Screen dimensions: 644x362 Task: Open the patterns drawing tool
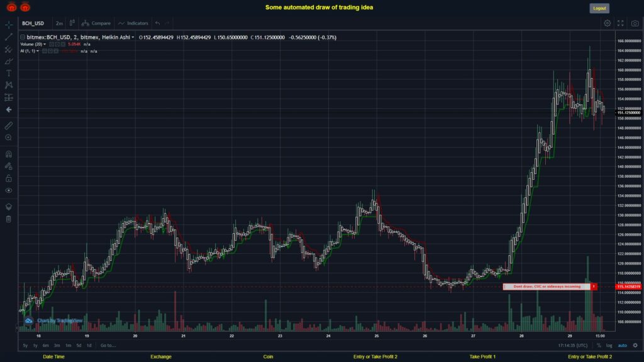coord(9,85)
